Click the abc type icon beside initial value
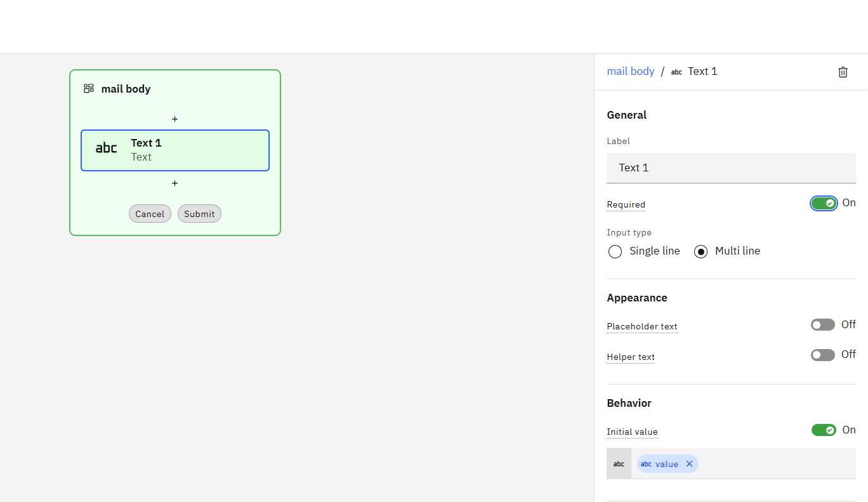The image size is (868, 502). pyautogui.click(x=619, y=464)
